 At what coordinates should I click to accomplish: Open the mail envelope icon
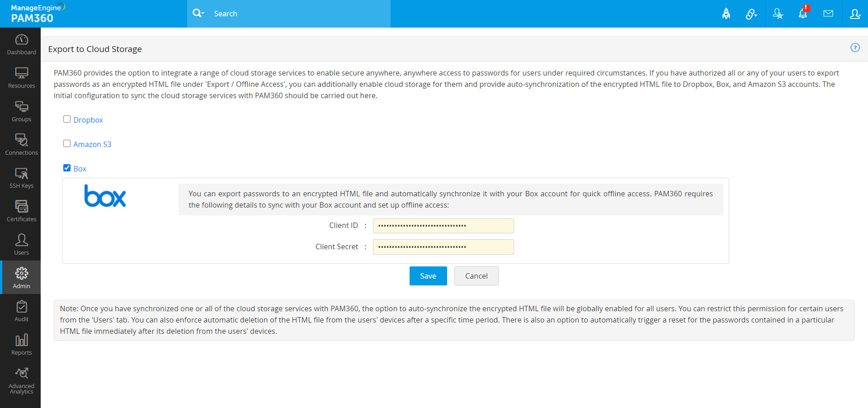tap(828, 14)
